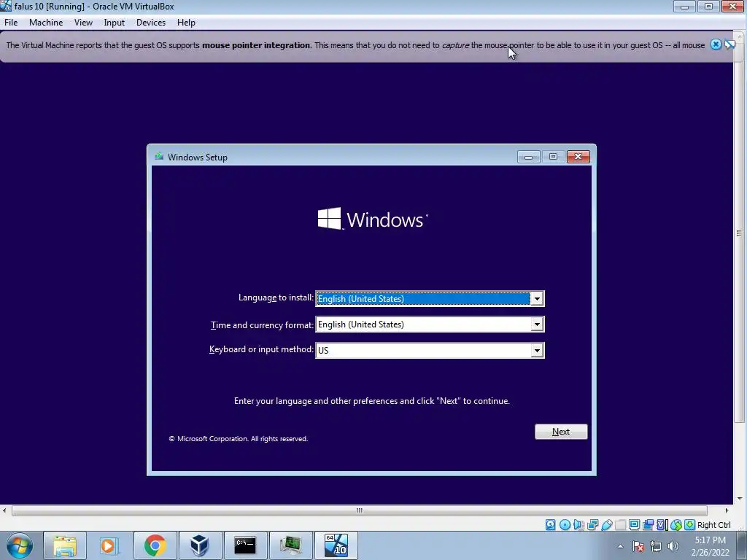Screen dimensions: 747x560
Task: Open the Devices menu
Action: click(x=150, y=23)
